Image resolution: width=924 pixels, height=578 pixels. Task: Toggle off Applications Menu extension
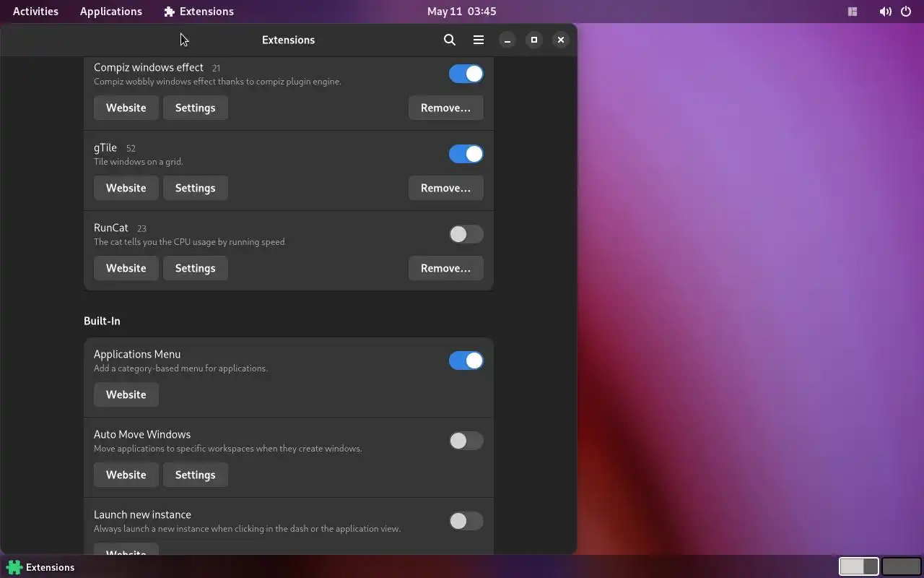466,361
